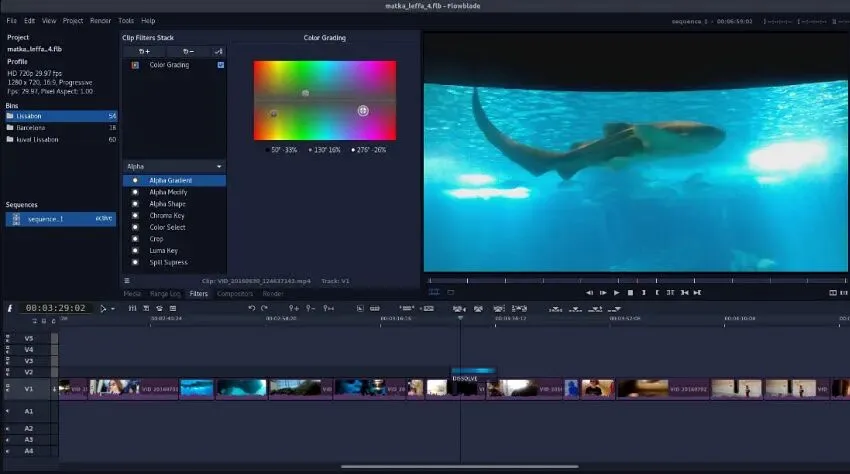Screen dimensions: 850x474
Task: Select the Lissabon bin
Action: [61, 116]
